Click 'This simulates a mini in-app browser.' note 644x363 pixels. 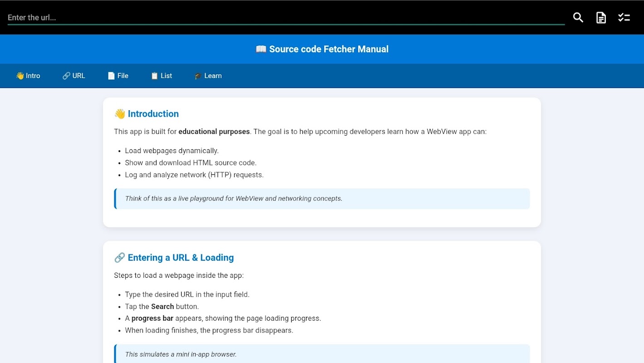322,354
